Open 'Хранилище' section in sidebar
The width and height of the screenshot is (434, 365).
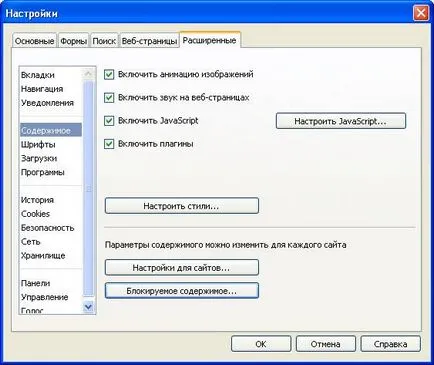tap(51, 256)
